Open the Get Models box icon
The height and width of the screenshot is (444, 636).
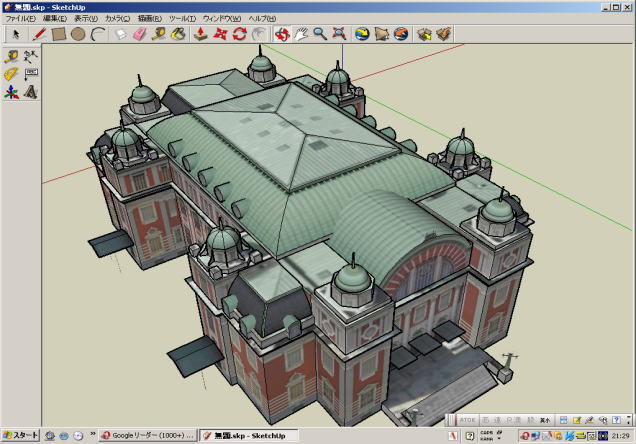(x=424, y=34)
